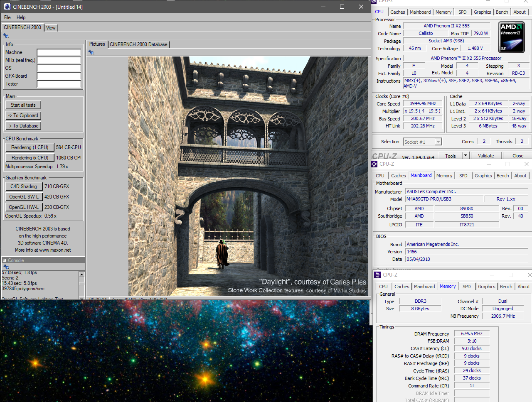Open the Tools dropdown arrow in CPU-Z
This screenshot has height=402, width=532.
click(465, 156)
